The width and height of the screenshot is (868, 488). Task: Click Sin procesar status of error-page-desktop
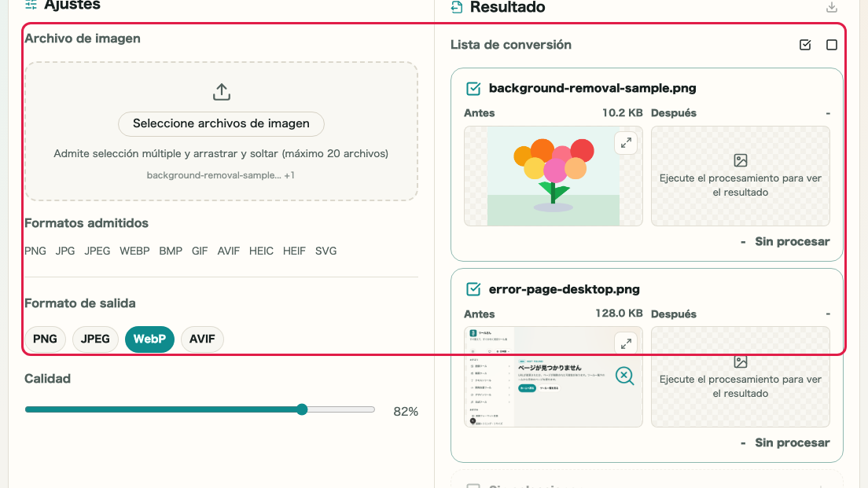(793, 442)
